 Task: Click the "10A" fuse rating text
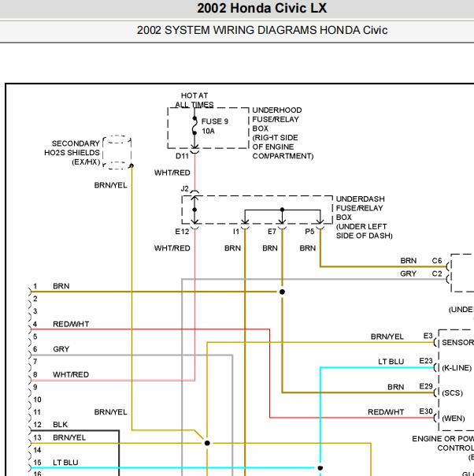[209, 131]
